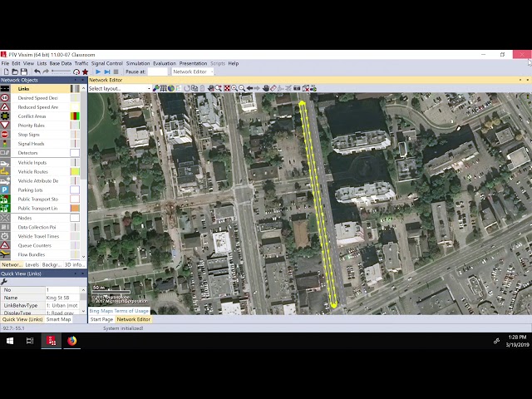Screen dimensions: 532x399
Task: Click the Signal Heads traffic light icon
Action: tap(5, 144)
